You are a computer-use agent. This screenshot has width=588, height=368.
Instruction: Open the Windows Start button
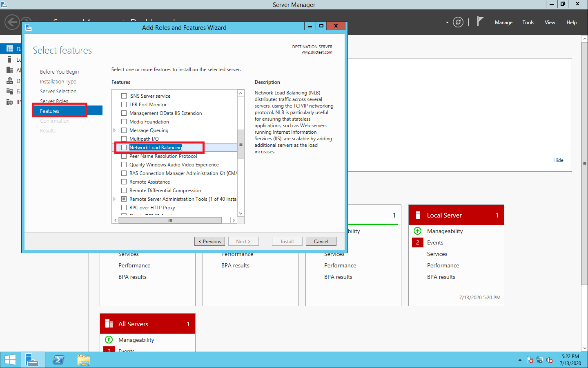[10, 360]
